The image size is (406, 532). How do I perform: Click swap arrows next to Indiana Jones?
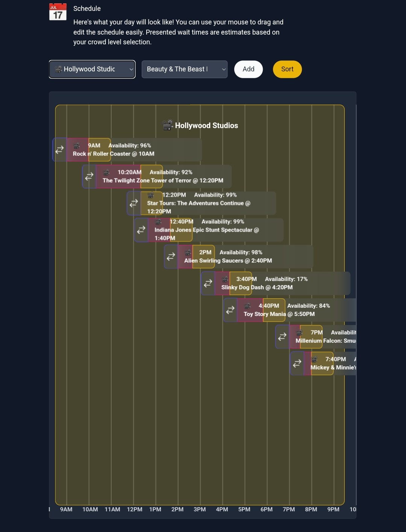point(141,230)
